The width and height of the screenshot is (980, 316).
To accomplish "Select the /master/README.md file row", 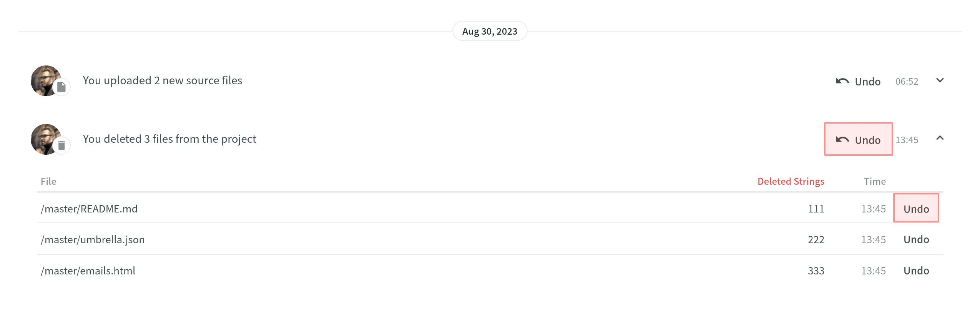I will click(89, 209).
